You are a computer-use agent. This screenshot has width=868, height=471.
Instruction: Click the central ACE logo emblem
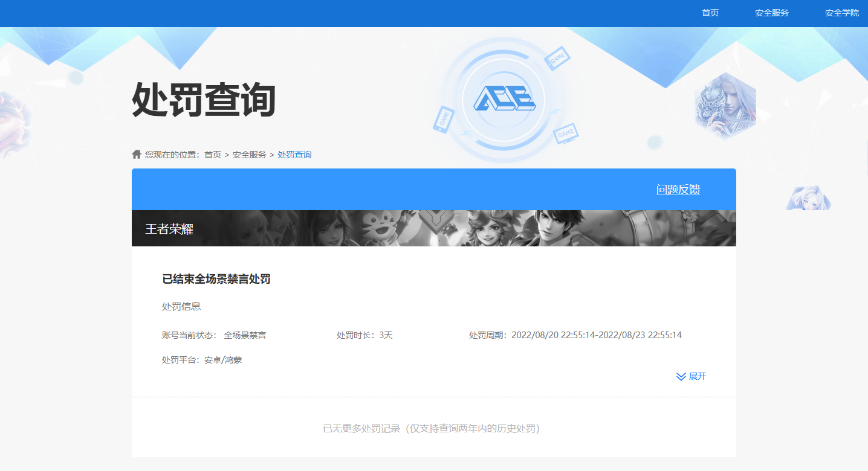coord(507,98)
